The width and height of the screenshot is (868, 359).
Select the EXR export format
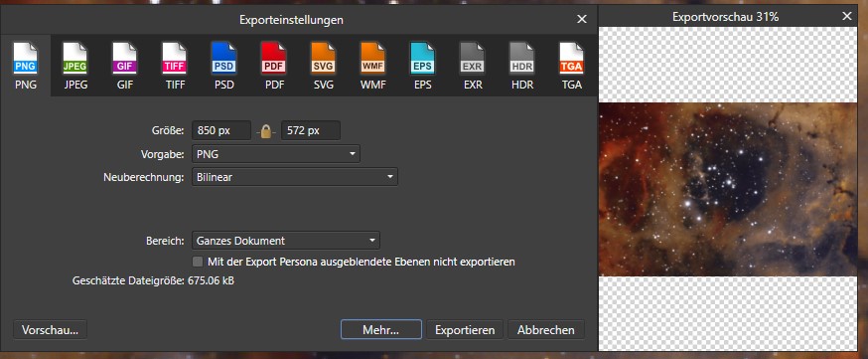coord(472,67)
